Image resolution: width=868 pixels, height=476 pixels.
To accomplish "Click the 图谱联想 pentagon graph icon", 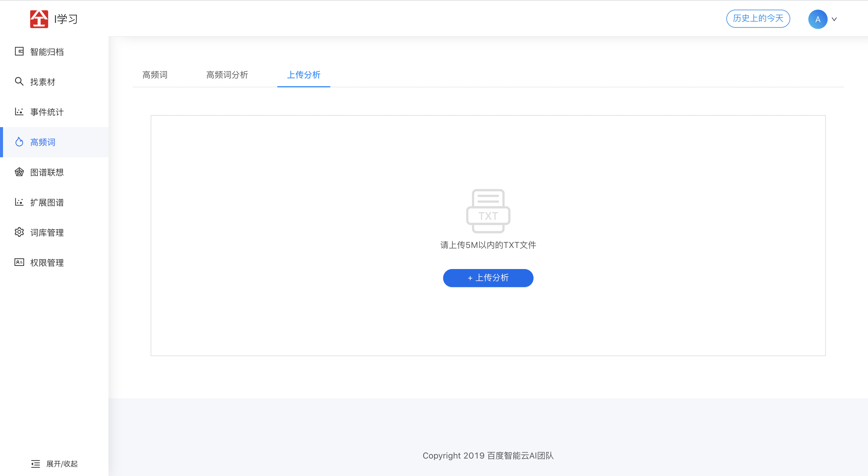I will pyautogui.click(x=19, y=172).
